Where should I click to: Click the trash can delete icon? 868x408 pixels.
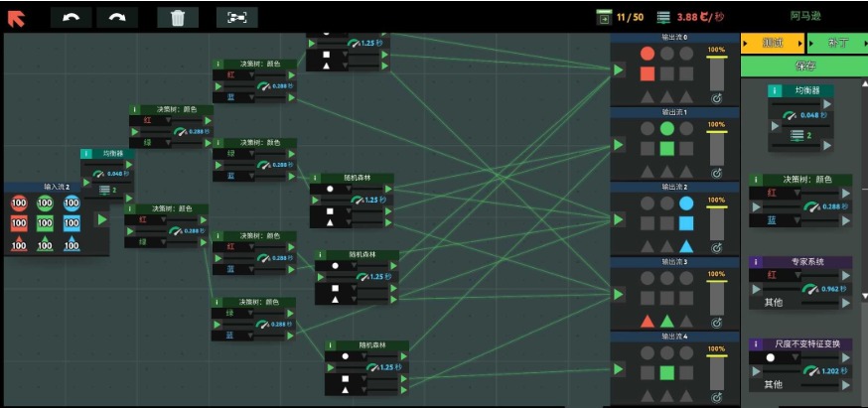pos(178,17)
